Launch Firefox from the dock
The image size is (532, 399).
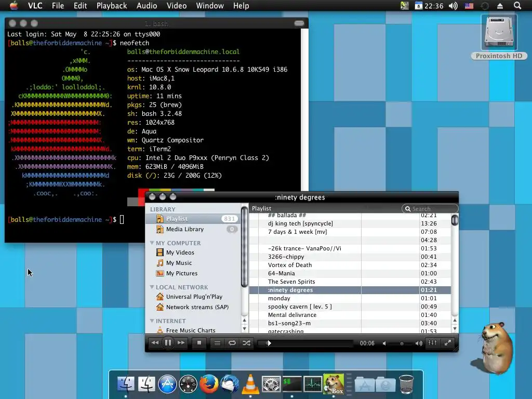209,384
